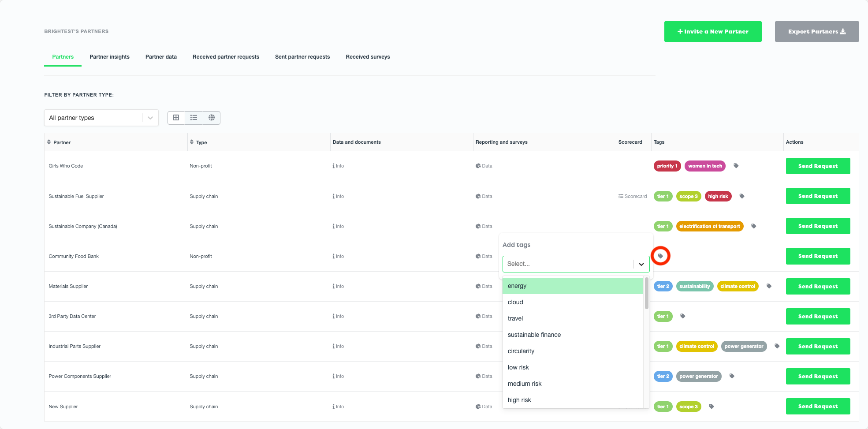
Task: Click Export Partners button
Action: coord(816,32)
